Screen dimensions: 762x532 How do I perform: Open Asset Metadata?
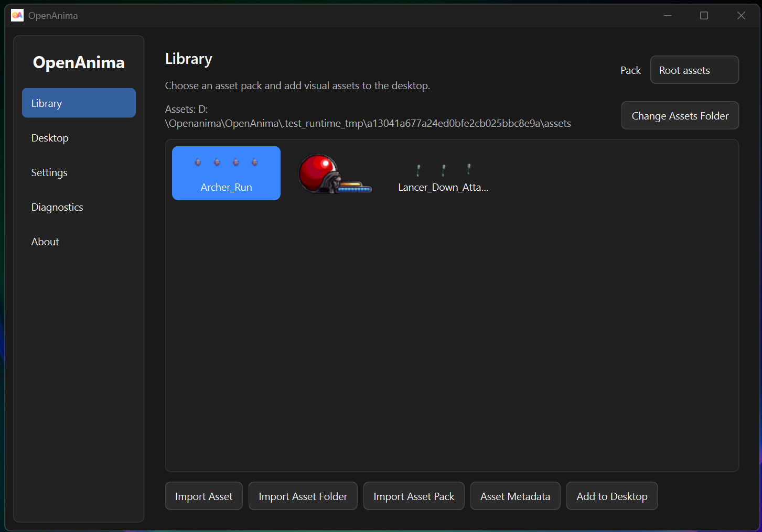pos(515,496)
